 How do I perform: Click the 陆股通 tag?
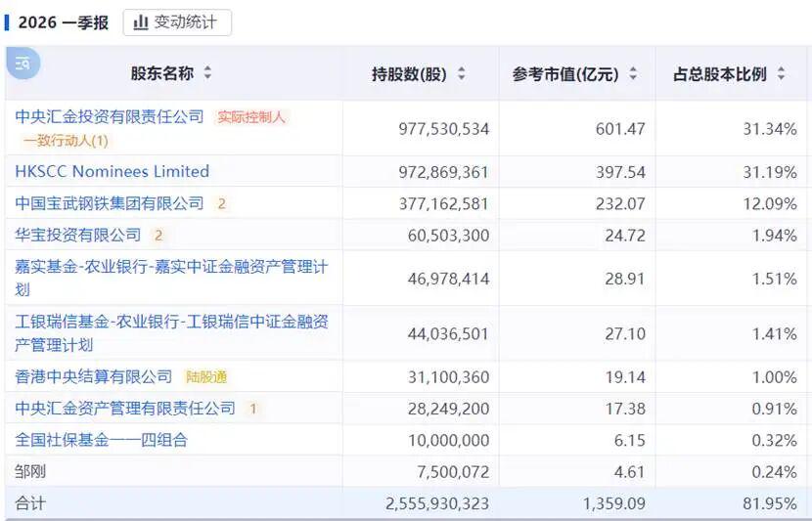coord(206,377)
